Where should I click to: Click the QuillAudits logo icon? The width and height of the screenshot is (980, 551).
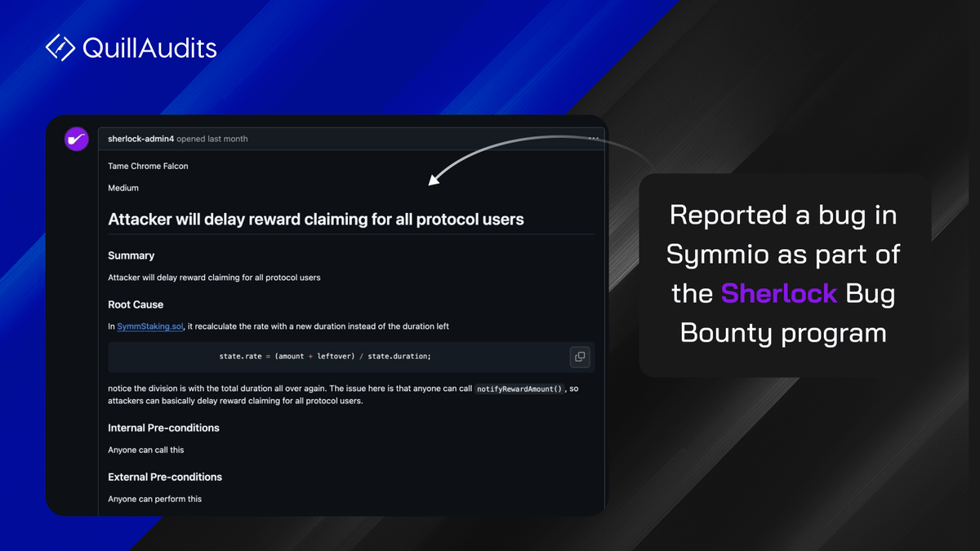(60, 48)
